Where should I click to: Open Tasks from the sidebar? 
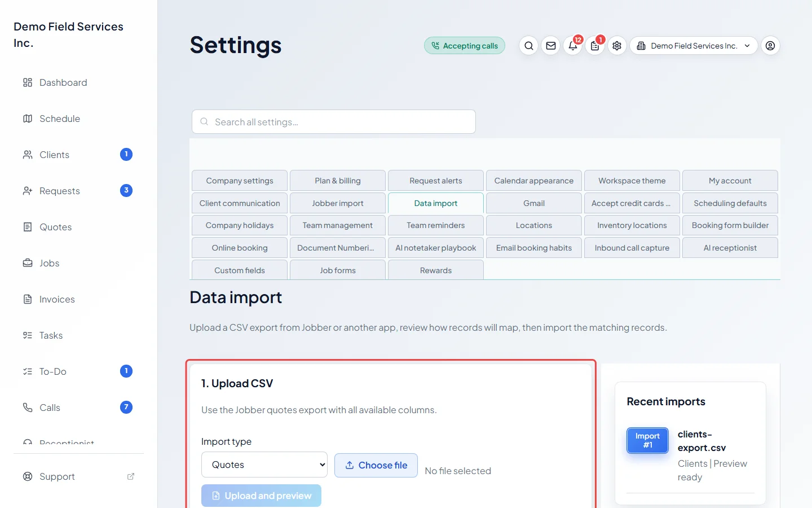coord(78,335)
